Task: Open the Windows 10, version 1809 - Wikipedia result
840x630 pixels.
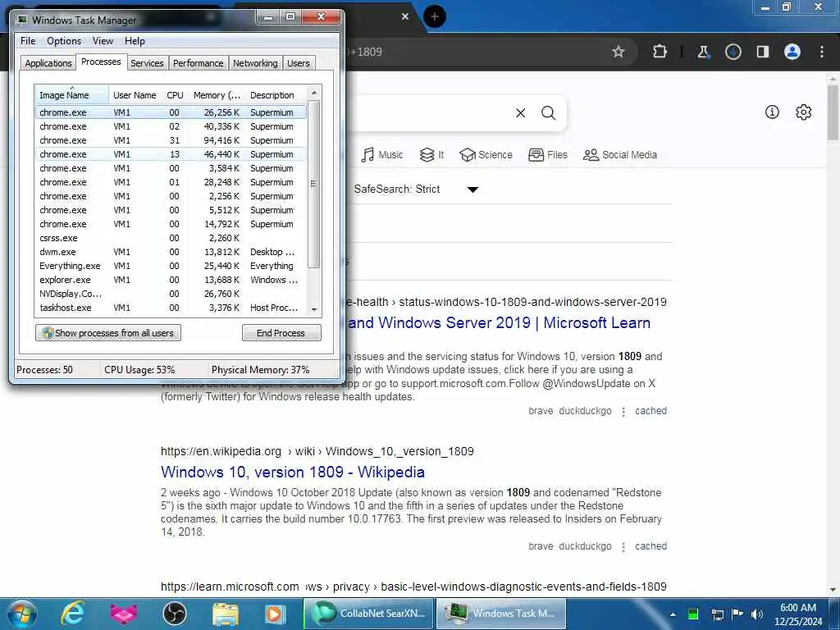Action: point(293,472)
